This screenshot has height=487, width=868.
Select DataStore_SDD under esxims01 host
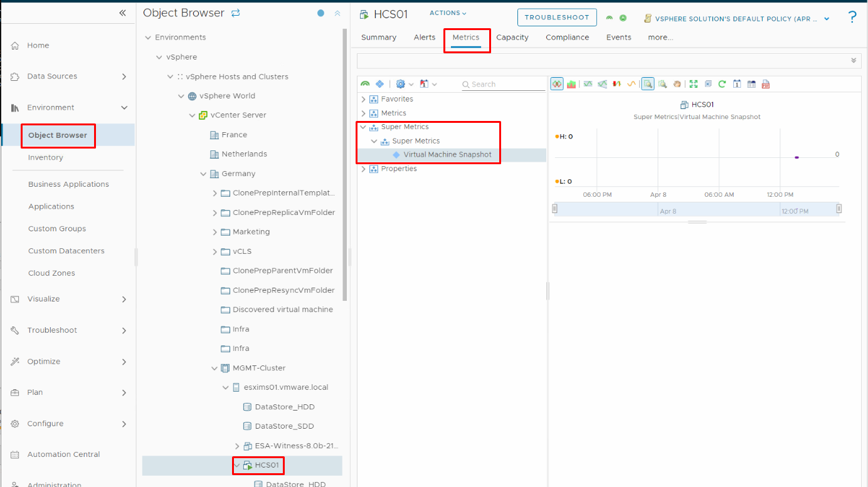pyautogui.click(x=285, y=426)
